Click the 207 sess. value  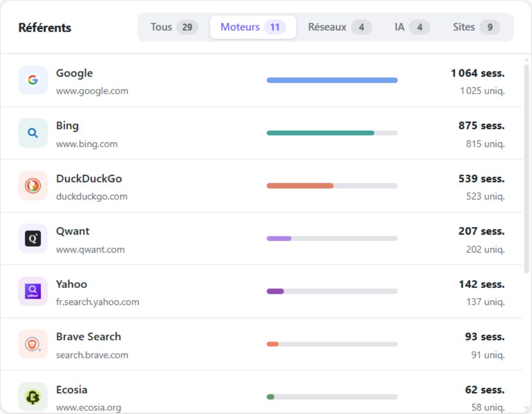pos(482,231)
